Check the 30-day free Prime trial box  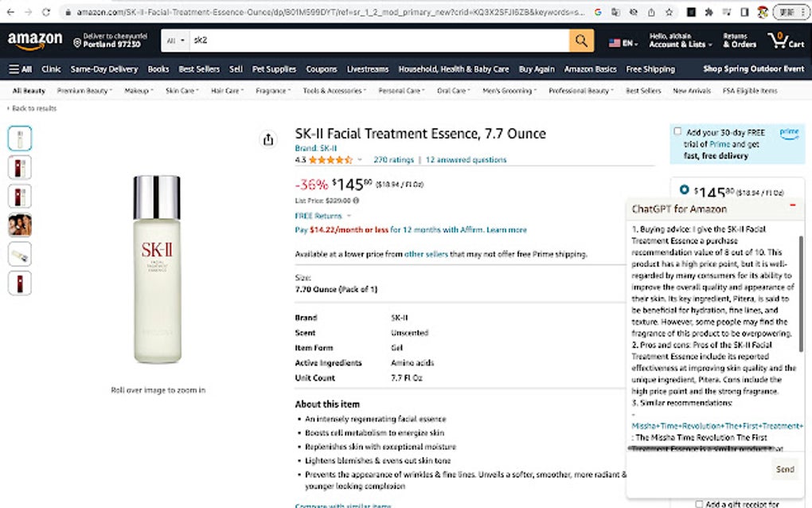(x=677, y=131)
